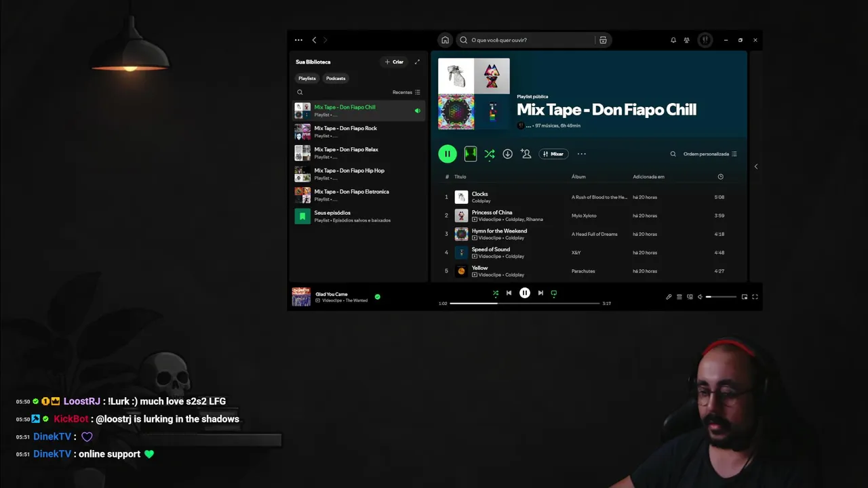Select the Podcasts filter chip
This screenshot has width=868, height=488.
coord(336,78)
